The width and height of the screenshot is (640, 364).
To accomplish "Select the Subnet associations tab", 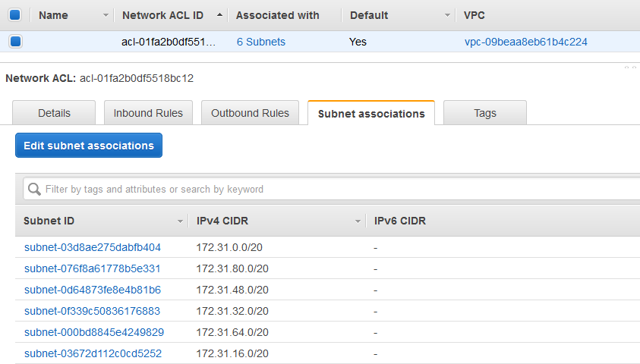I will [x=371, y=114].
